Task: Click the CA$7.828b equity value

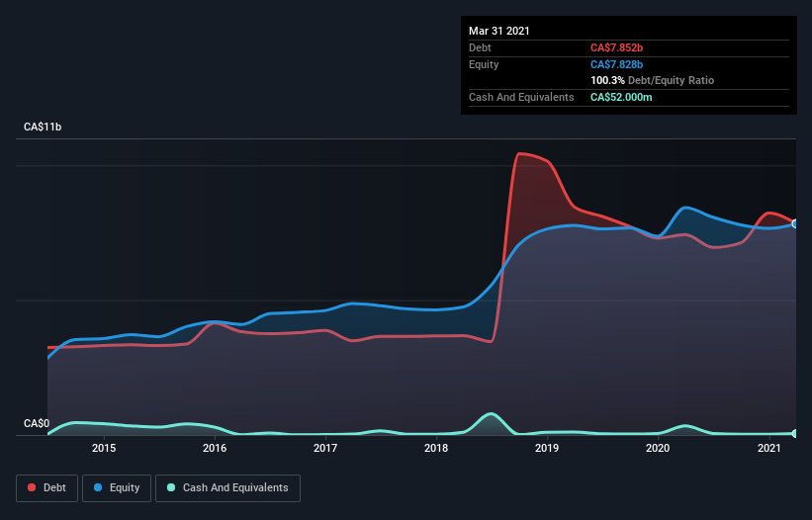Action: pos(617,64)
